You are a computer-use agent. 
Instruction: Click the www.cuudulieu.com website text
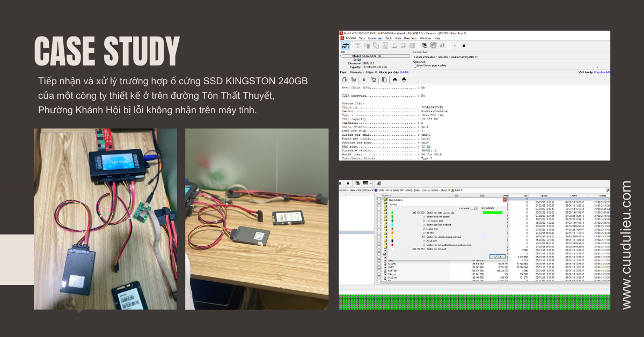tap(626, 245)
